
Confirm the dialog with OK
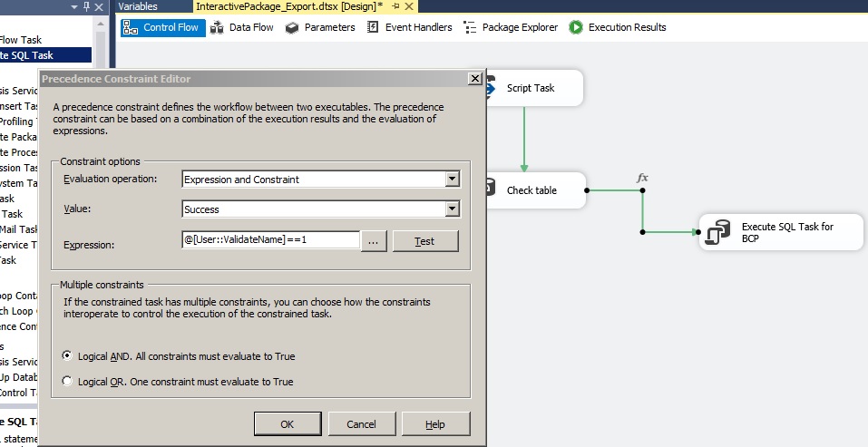click(x=288, y=423)
